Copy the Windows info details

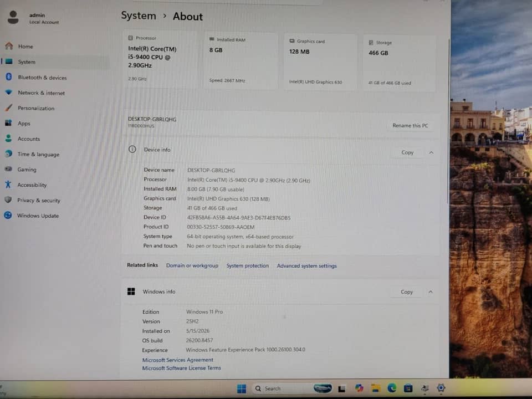point(406,292)
